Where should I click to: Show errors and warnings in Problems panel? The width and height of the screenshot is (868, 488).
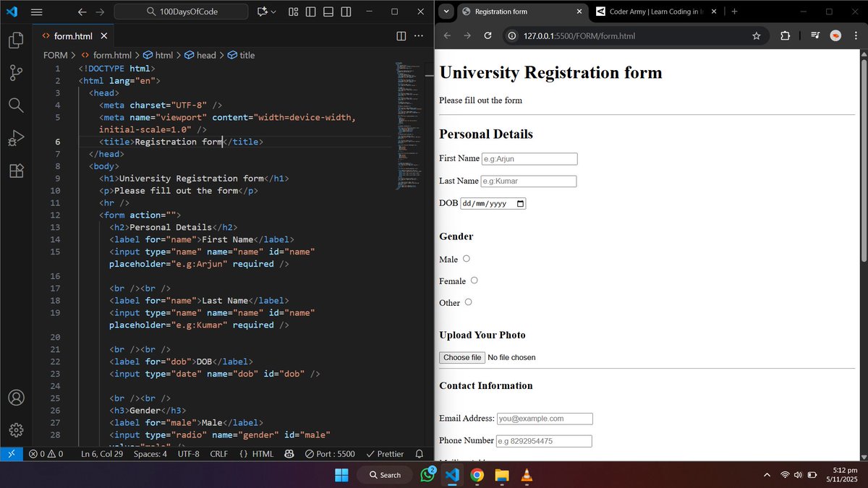tap(46, 454)
